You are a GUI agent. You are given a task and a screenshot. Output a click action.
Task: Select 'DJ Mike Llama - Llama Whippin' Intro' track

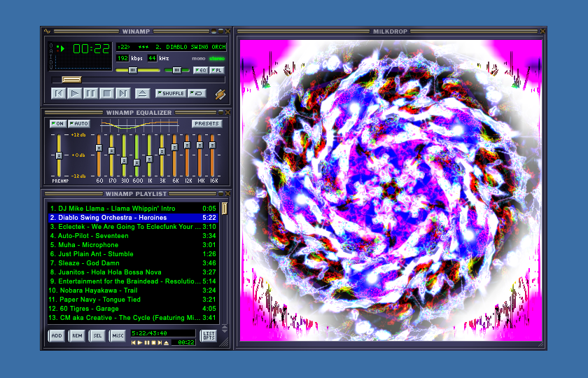[133, 209]
